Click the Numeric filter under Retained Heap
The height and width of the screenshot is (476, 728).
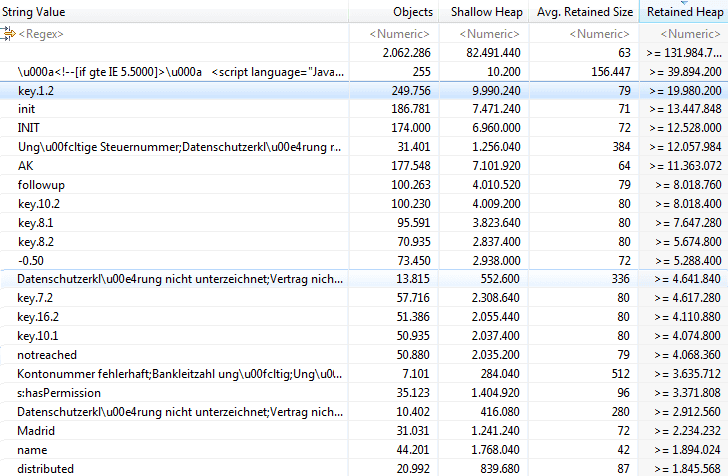coord(688,34)
